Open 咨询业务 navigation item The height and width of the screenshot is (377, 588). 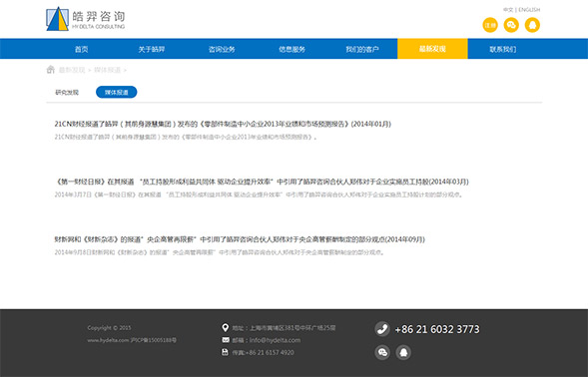[x=222, y=49]
